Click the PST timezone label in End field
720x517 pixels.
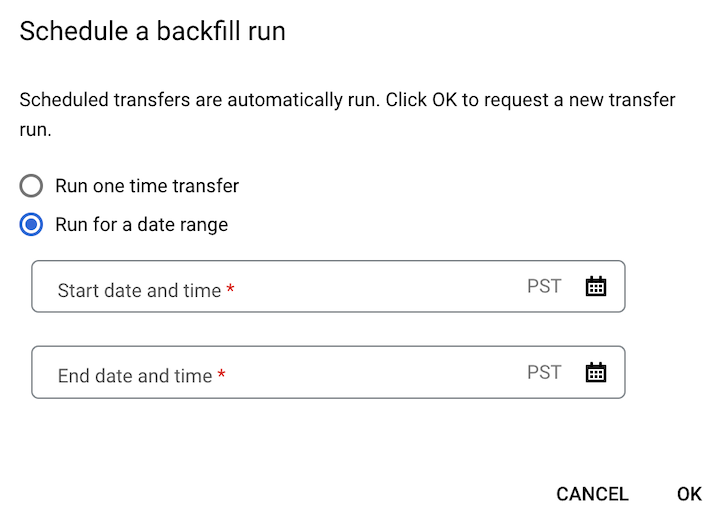click(544, 373)
